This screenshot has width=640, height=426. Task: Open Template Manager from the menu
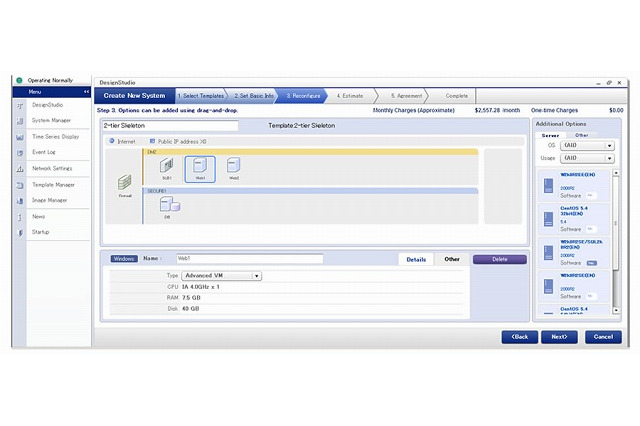[x=53, y=184]
